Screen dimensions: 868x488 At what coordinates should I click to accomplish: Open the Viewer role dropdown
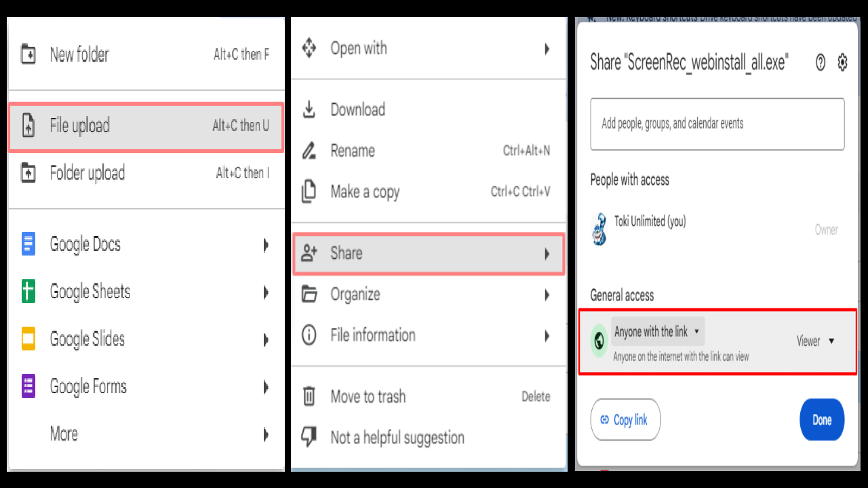(816, 341)
